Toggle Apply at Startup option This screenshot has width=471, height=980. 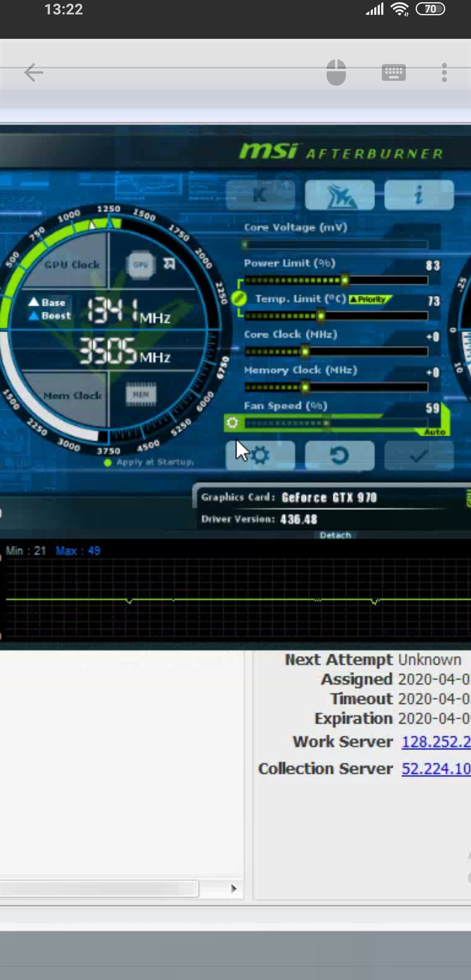(x=149, y=462)
